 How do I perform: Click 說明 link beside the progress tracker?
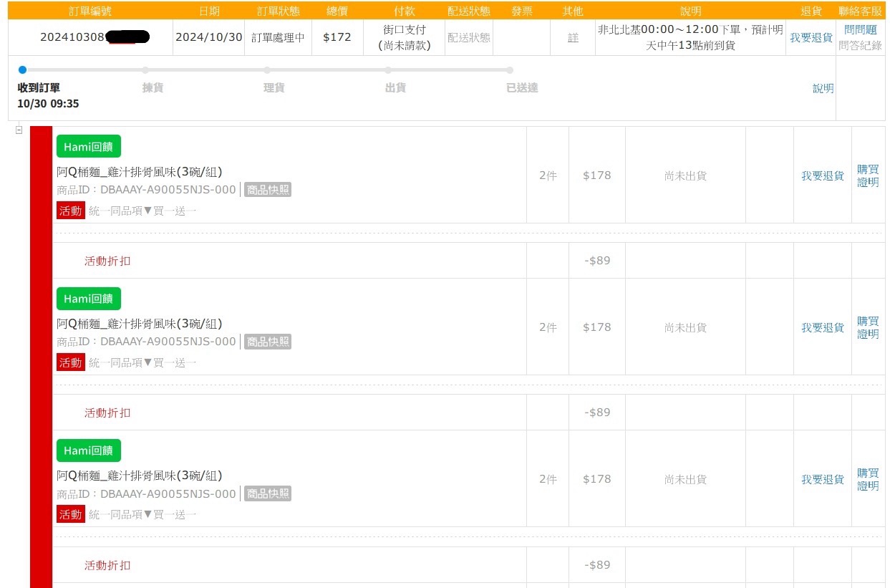[x=823, y=88]
